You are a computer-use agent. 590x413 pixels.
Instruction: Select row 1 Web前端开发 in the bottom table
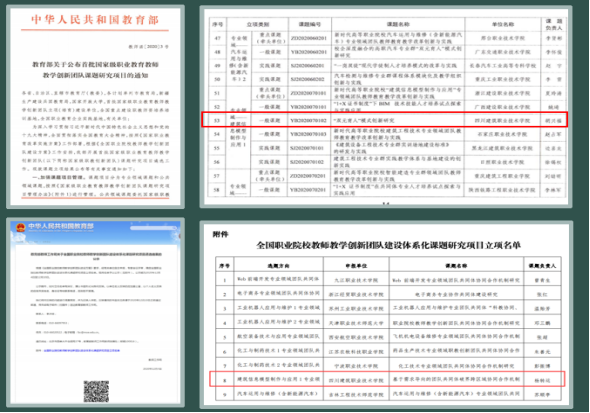[388, 279]
